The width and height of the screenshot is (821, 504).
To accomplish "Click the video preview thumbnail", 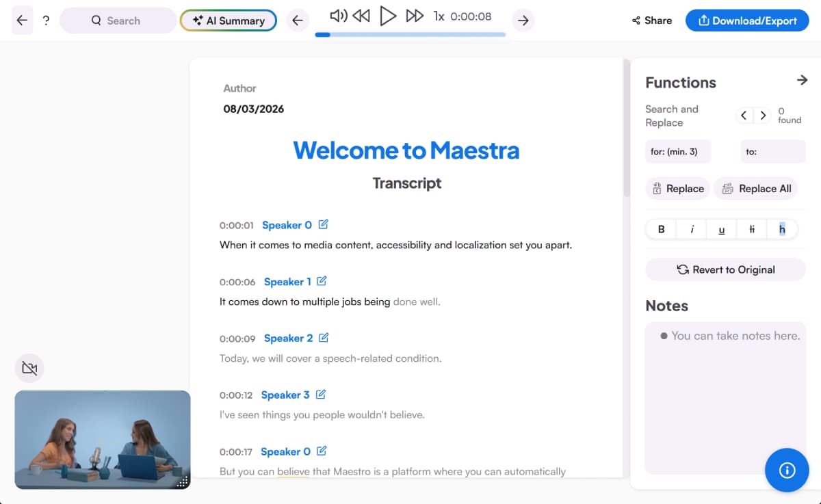I will pyautogui.click(x=103, y=440).
